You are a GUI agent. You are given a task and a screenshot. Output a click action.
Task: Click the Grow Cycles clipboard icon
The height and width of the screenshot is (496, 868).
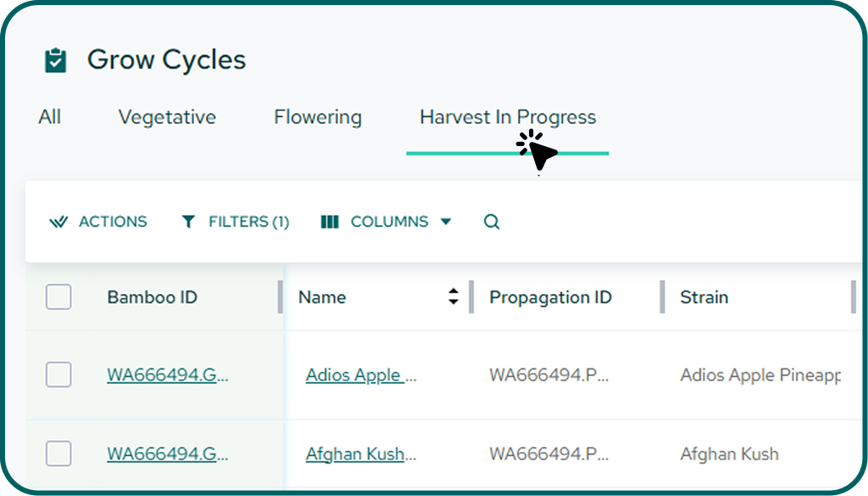[x=55, y=60]
